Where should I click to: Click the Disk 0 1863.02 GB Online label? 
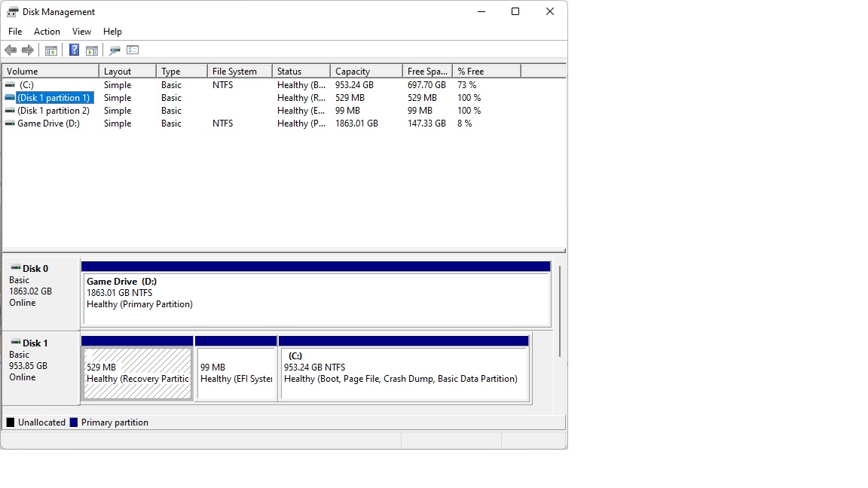click(x=41, y=293)
